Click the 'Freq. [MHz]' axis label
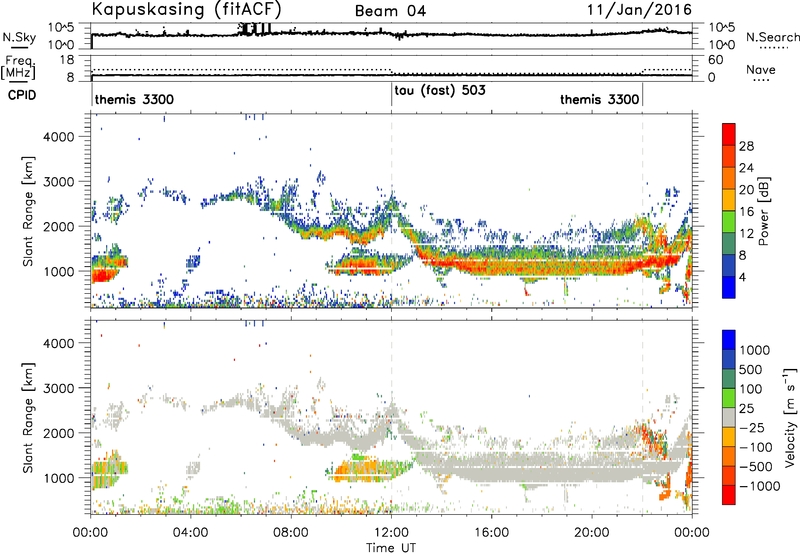 [18, 67]
